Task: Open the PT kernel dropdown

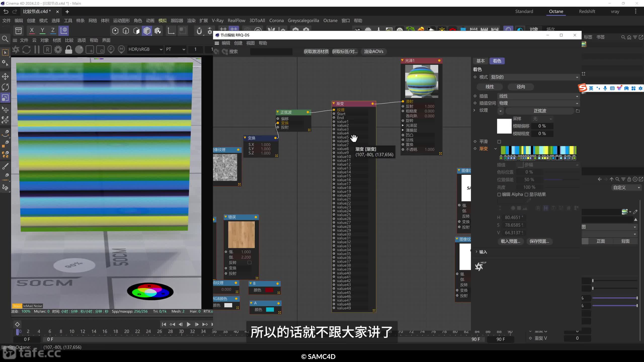Action: pos(175,50)
